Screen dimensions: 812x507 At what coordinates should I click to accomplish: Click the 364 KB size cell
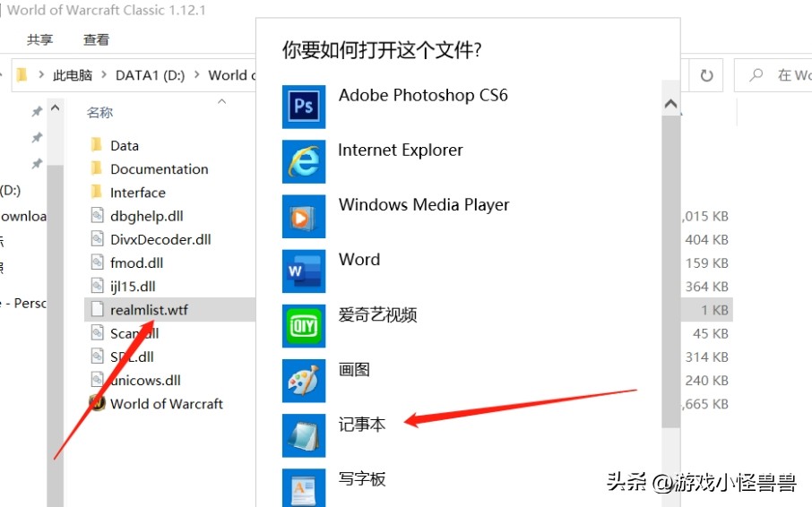click(707, 287)
